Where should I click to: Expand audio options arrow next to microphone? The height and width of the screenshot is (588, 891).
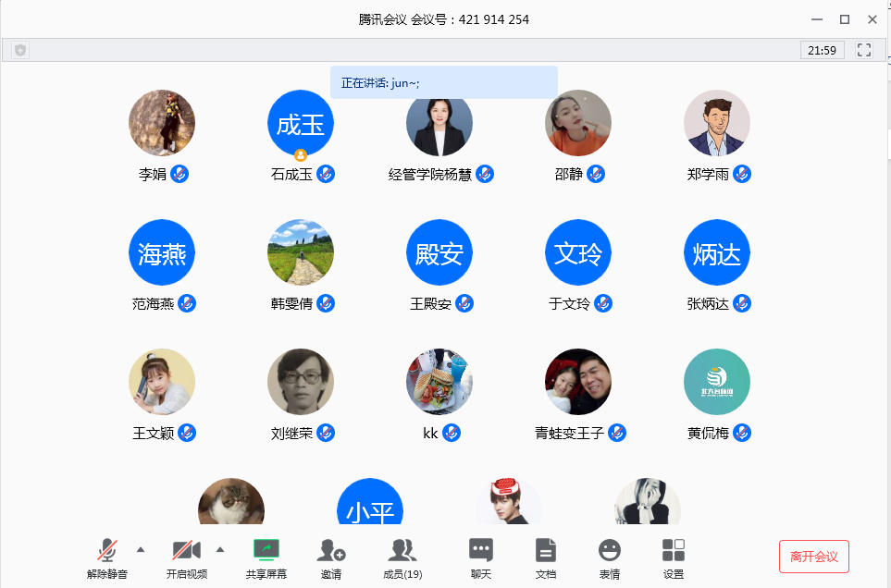pyautogui.click(x=141, y=549)
